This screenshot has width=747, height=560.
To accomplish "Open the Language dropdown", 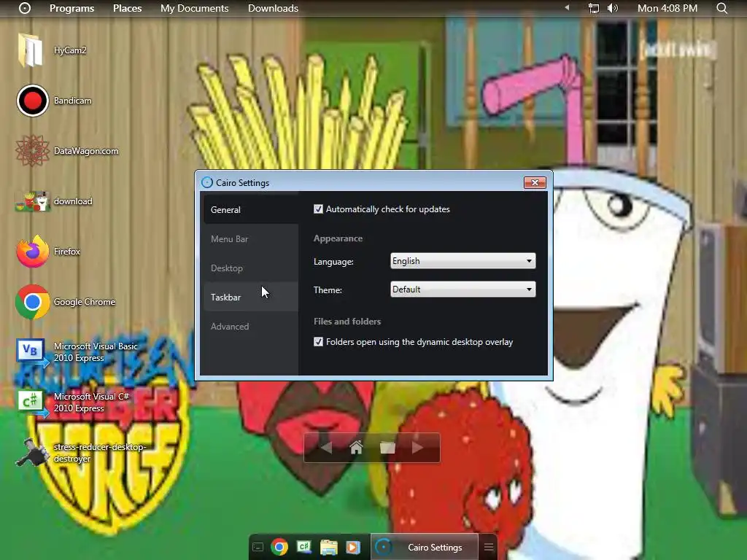I will coord(463,261).
